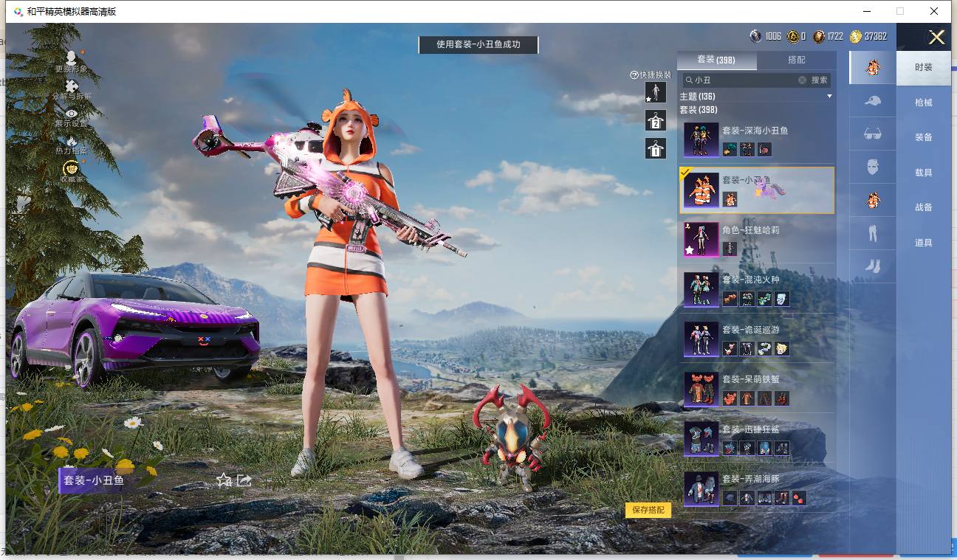
Task: Open the shoes category icon
Action: click(x=873, y=266)
